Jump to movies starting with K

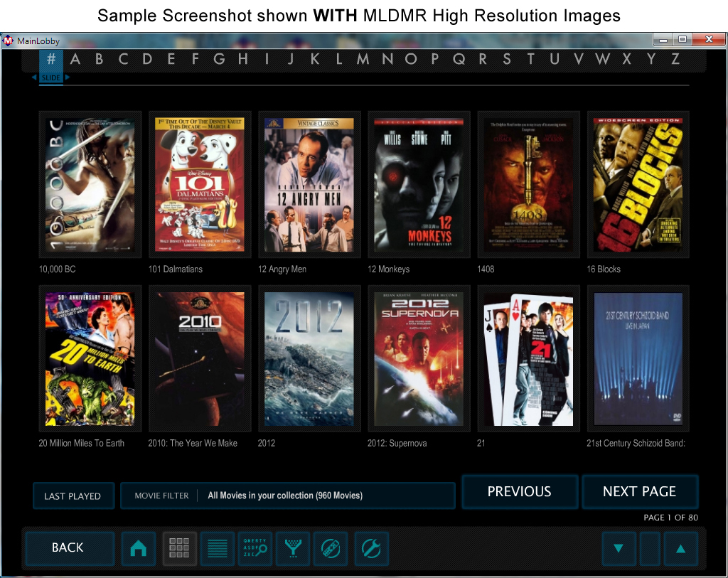tap(315, 60)
